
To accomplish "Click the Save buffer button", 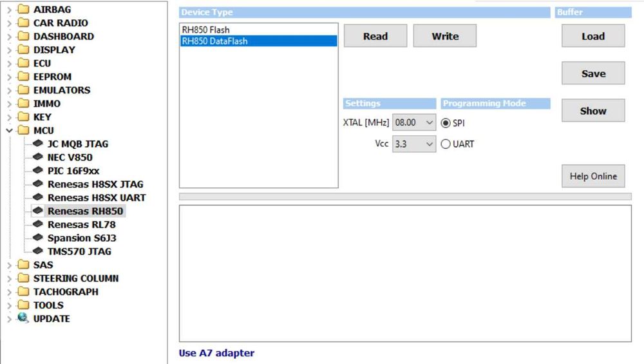I will [x=593, y=73].
